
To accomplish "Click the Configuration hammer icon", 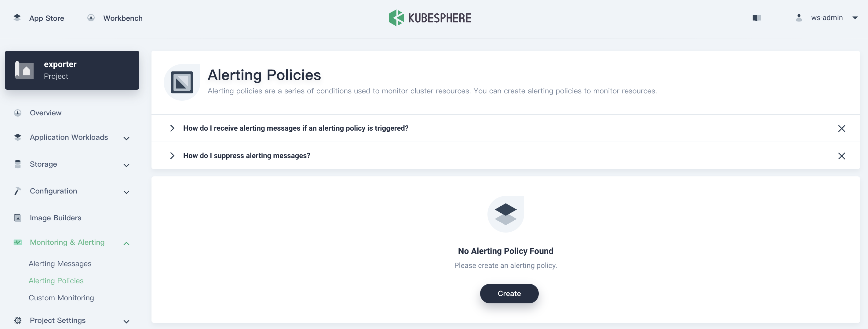I will tap(18, 191).
